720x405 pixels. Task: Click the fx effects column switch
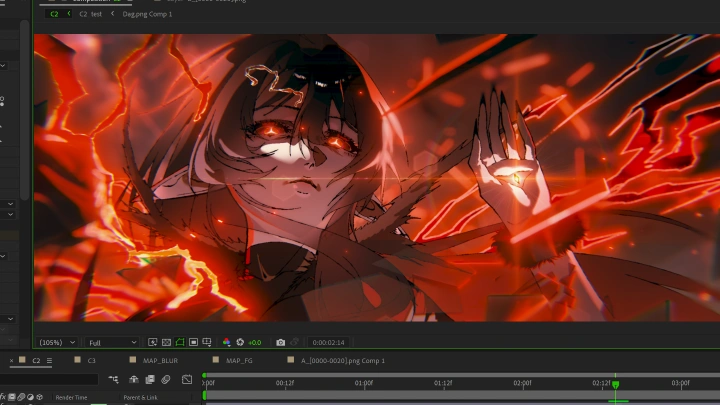tap(3, 397)
